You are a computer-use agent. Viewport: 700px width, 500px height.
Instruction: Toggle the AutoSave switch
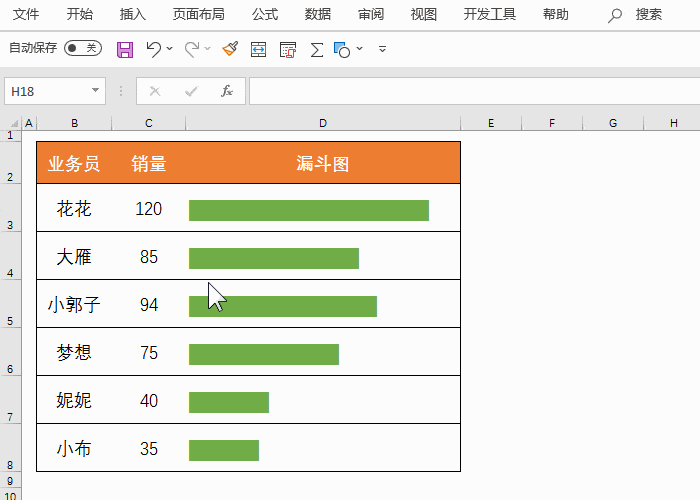coord(83,48)
